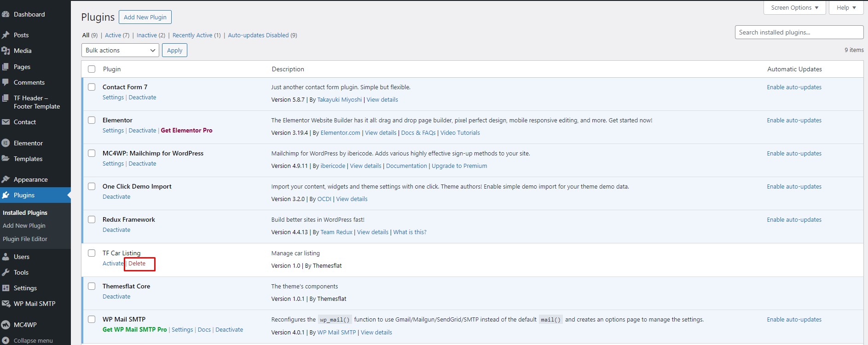Check the WP Mail SMTP plugin checkbox
Viewport: 868px width, 345px height.
92,319
